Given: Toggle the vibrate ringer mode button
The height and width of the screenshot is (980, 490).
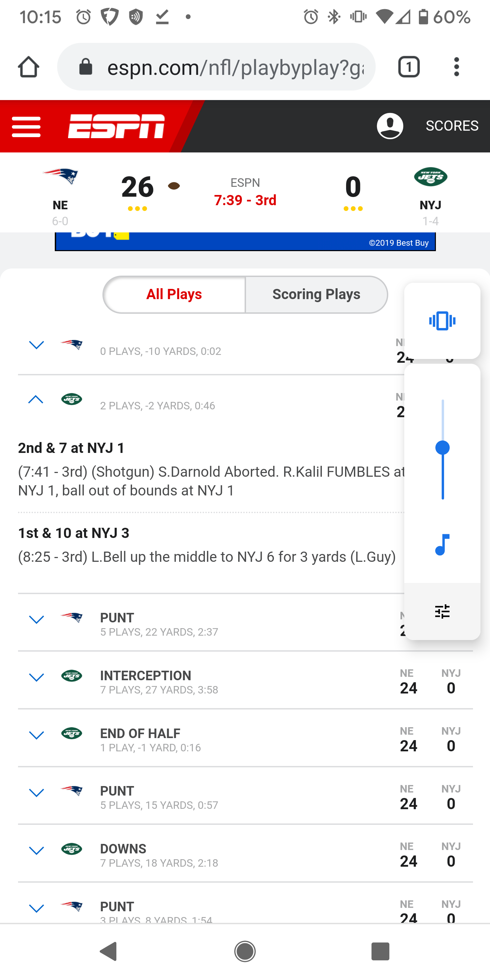Looking at the screenshot, I should 442,321.
